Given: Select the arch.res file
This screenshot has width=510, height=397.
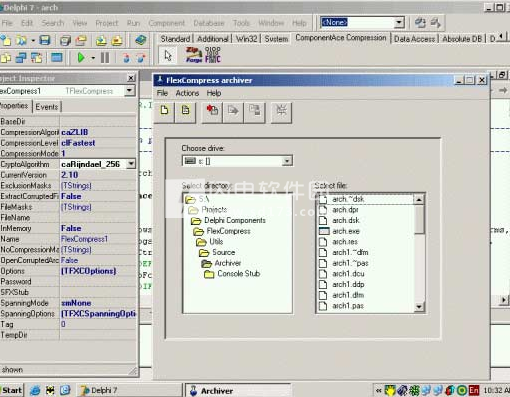Looking at the screenshot, I should (345, 242).
